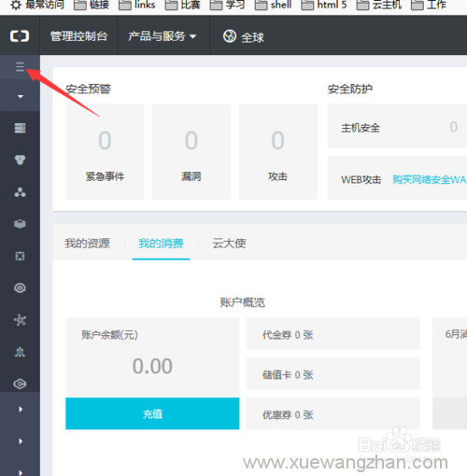Select the 全球 region label
The width and height of the screenshot is (467, 476).
click(x=252, y=37)
